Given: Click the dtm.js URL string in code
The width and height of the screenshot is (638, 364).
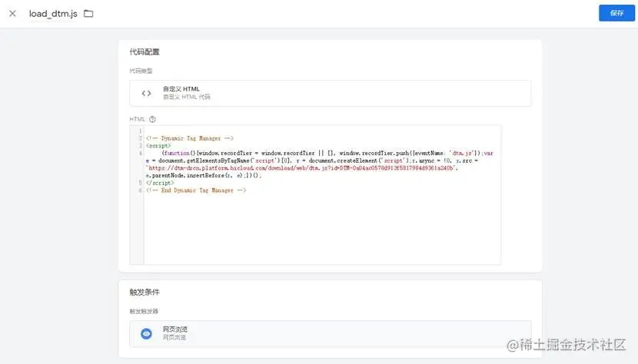Looking at the screenshot, I should point(301,168).
